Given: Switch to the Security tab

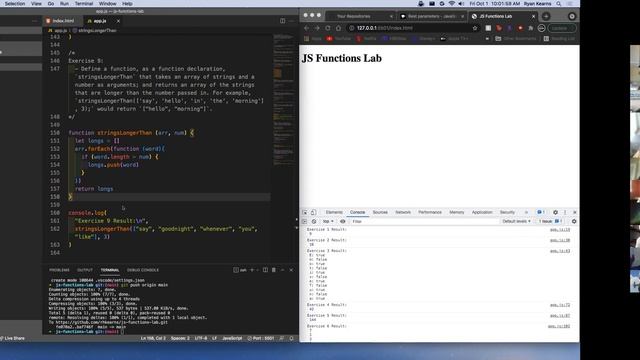Looking at the screenshot, I should tap(507, 212).
